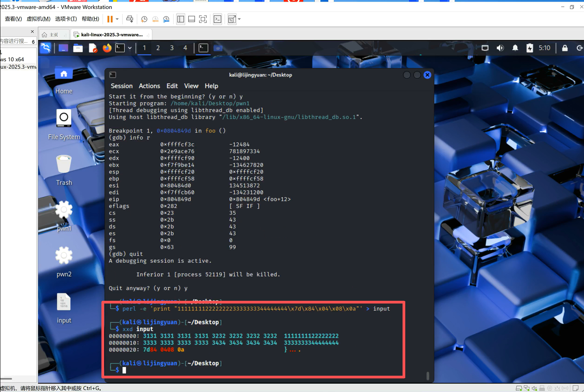
Task: Click the VMware network adapter status icon
Action: click(x=526, y=388)
